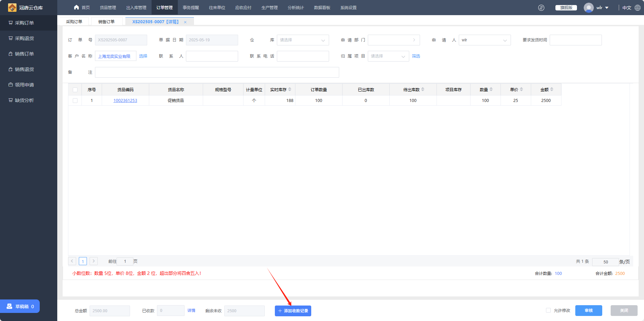644x321 pixels.
Task: Select 领用申请 in the sidebar
Action: click(x=29, y=85)
